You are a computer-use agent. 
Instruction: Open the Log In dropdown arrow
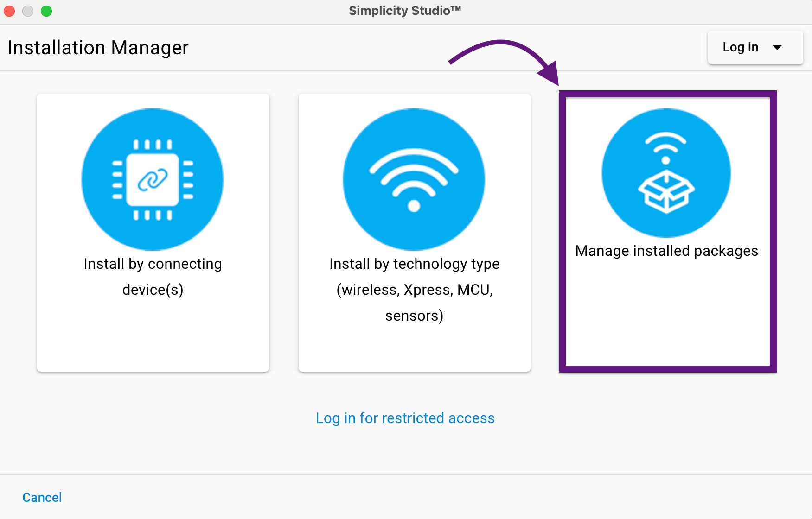coord(777,47)
